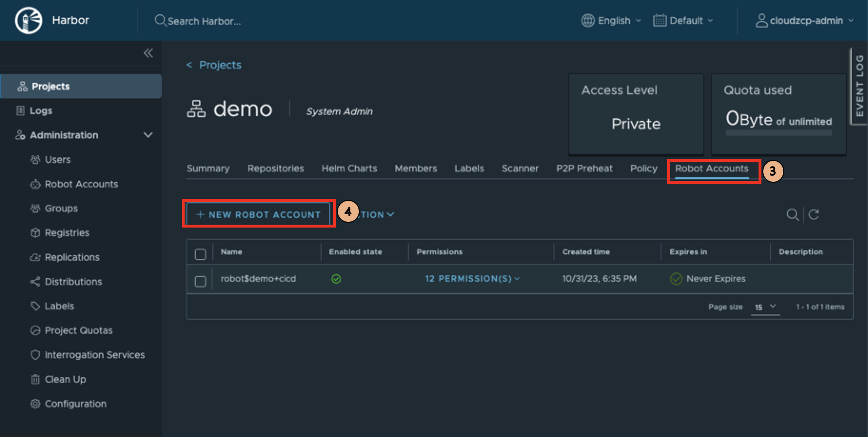This screenshot has width=868, height=437.
Task: Click the Robot Accounts icon in sidebar
Action: [35, 184]
